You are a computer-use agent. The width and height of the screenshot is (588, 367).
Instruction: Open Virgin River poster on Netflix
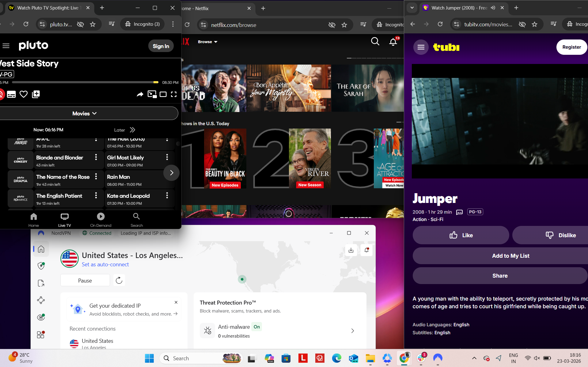click(x=310, y=158)
